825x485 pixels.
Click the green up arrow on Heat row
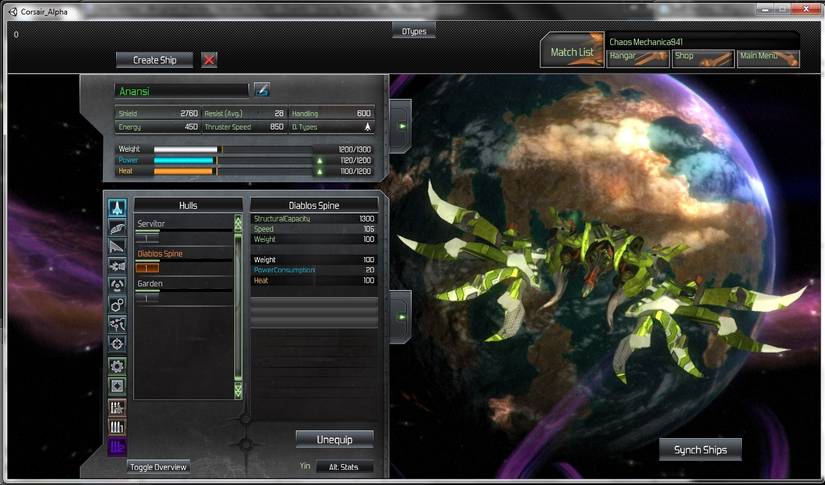click(319, 171)
